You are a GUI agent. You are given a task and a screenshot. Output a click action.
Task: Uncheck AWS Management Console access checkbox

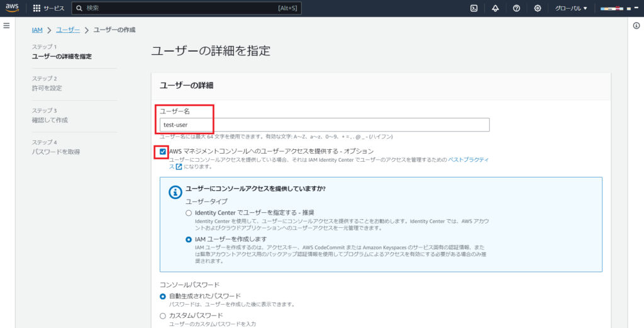point(163,152)
